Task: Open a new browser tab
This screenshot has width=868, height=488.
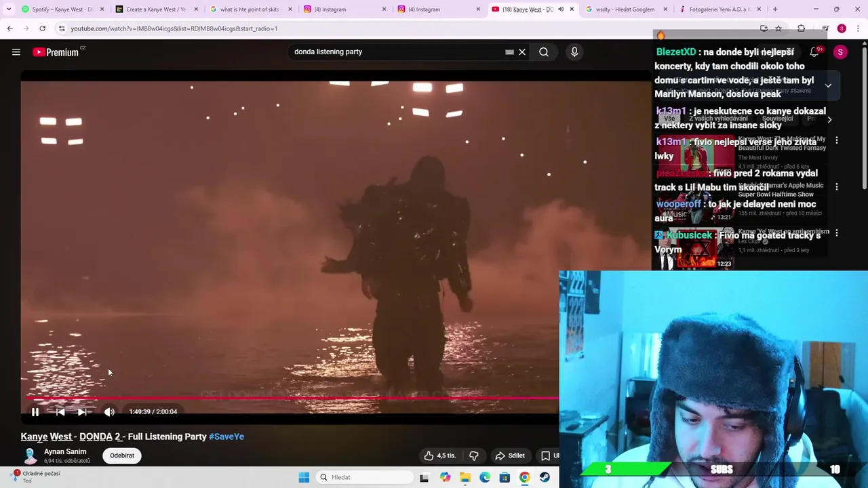Action: 775,9
